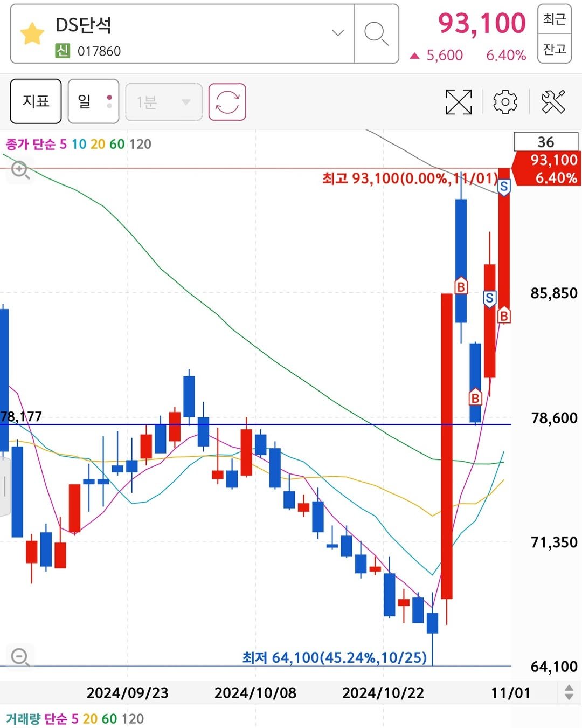Open stock search with magnifier icon

coord(376,34)
